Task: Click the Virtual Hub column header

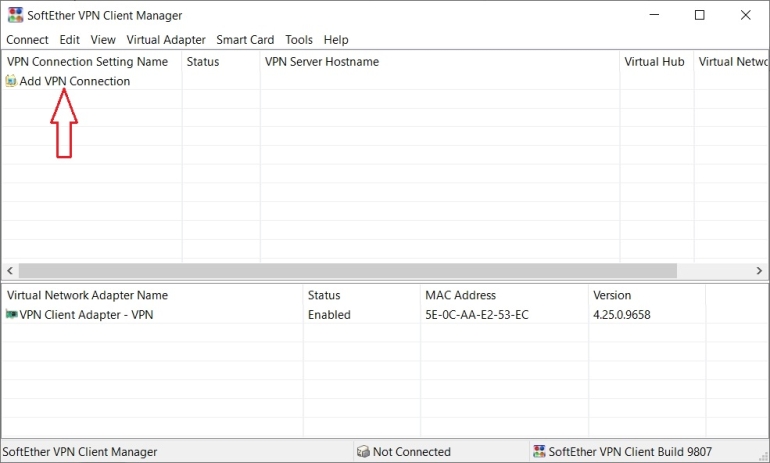Action: [x=654, y=62]
